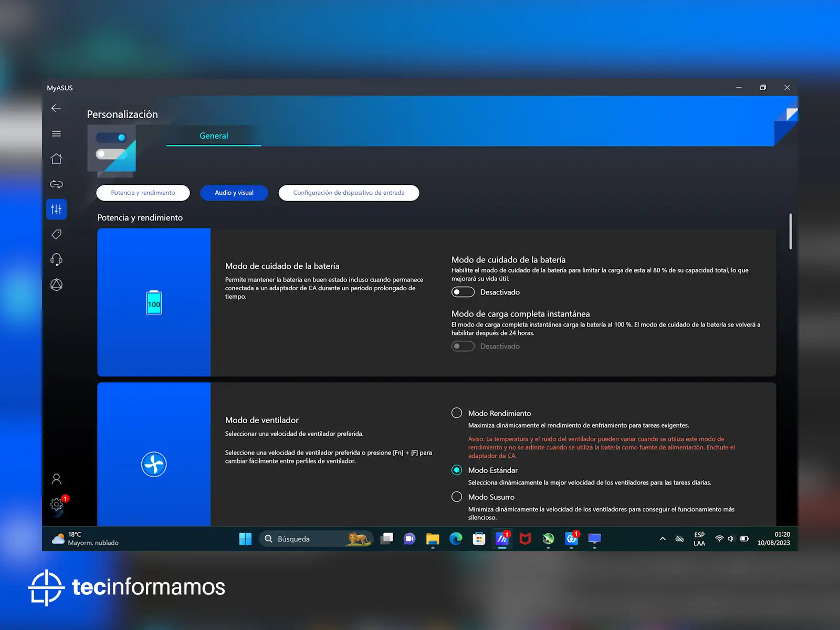Open the user account icon in sidebar
This screenshot has width=840, height=630.
[56, 479]
